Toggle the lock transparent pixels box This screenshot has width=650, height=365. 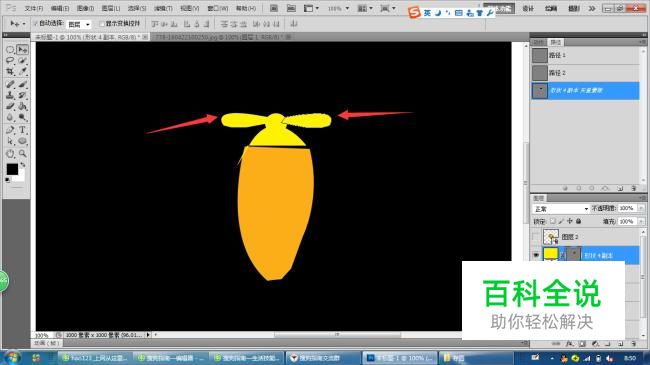(x=553, y=221)
